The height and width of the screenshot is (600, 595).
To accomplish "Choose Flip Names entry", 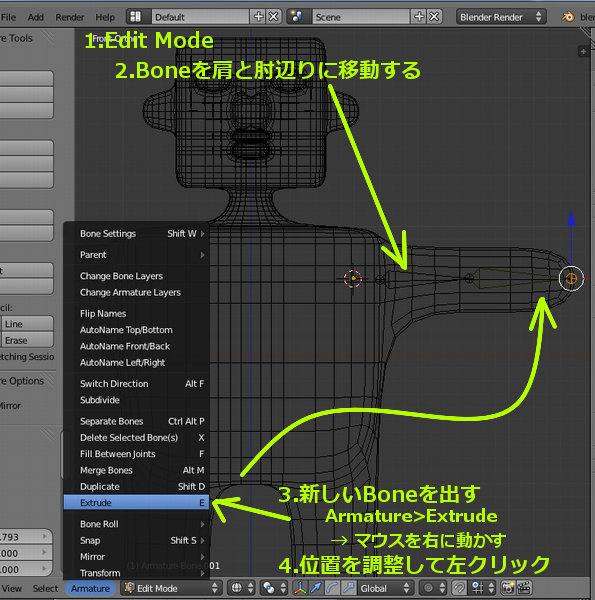I will [x=137, y=313].
